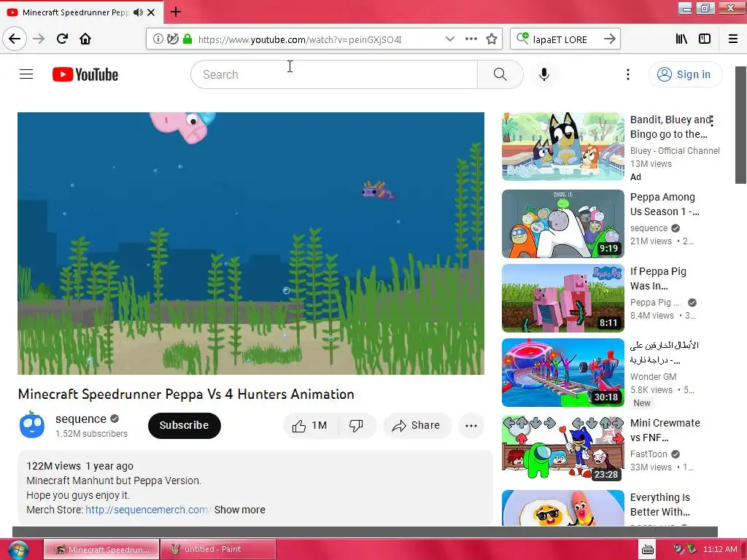Open page actions three-dot menu in address bar
This screenshot has width=747, height=560.
pos(471,39)
